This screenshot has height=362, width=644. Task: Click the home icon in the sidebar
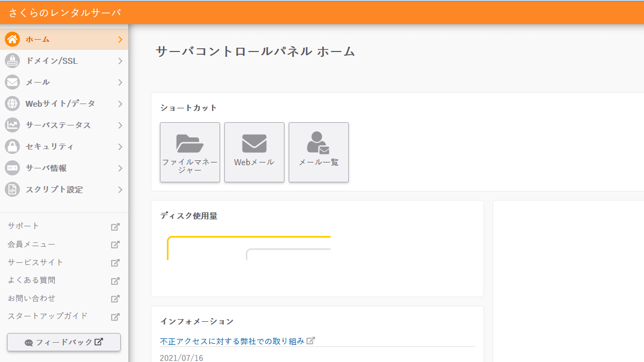[11, 39]
